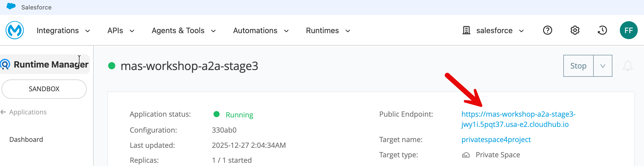Image resolution: width=644 pixels, height=166 pixels.
Task: Expand the Agents & Tools menu
Action: [184, 31]
